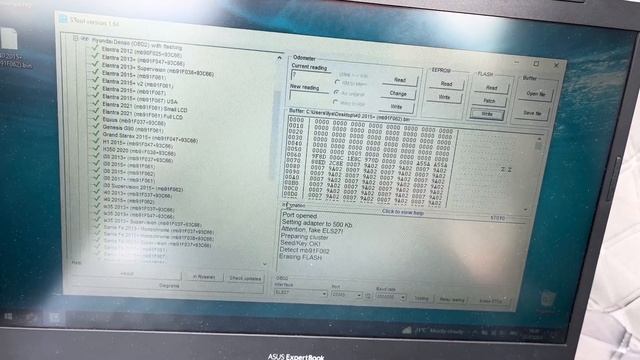Select Elantra 2012 (mb90F025+93C66) entry

142,52
